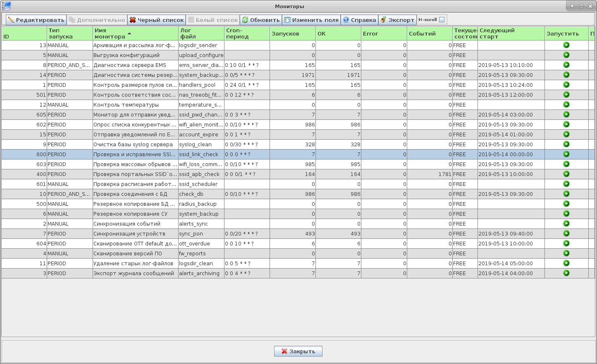Enable the H-scroll checkbox
The width and height of the screenshot is (597, 364).
(442, 20)
